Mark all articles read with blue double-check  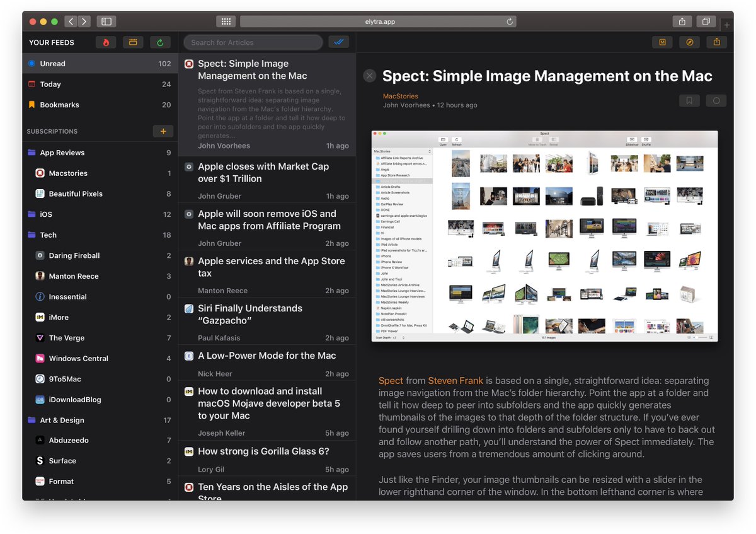(339, 42)
